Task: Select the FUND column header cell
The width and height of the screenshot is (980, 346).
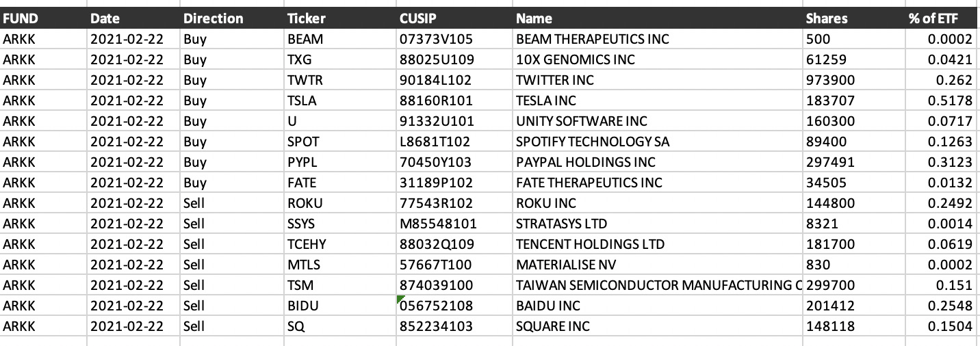Action: click(43, 18)
